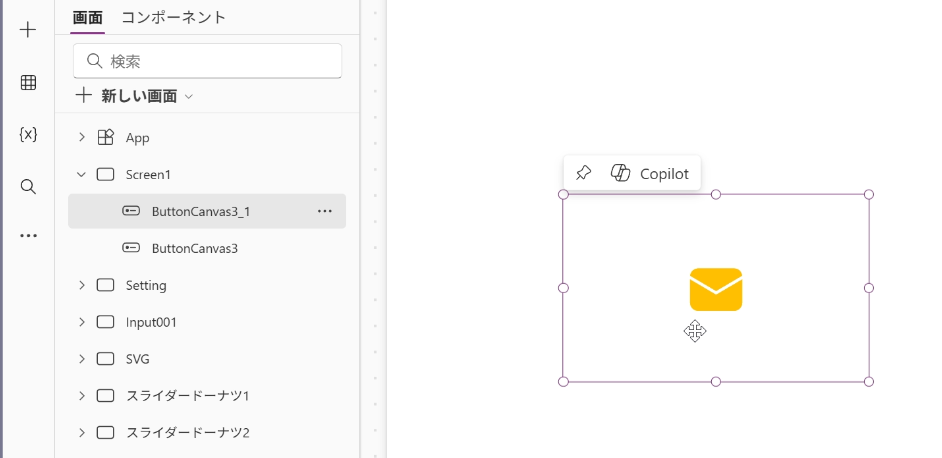The image size is (942, 458).
Task: Expand the スライダードーナツ1 screen node
Action: [81, 396]
